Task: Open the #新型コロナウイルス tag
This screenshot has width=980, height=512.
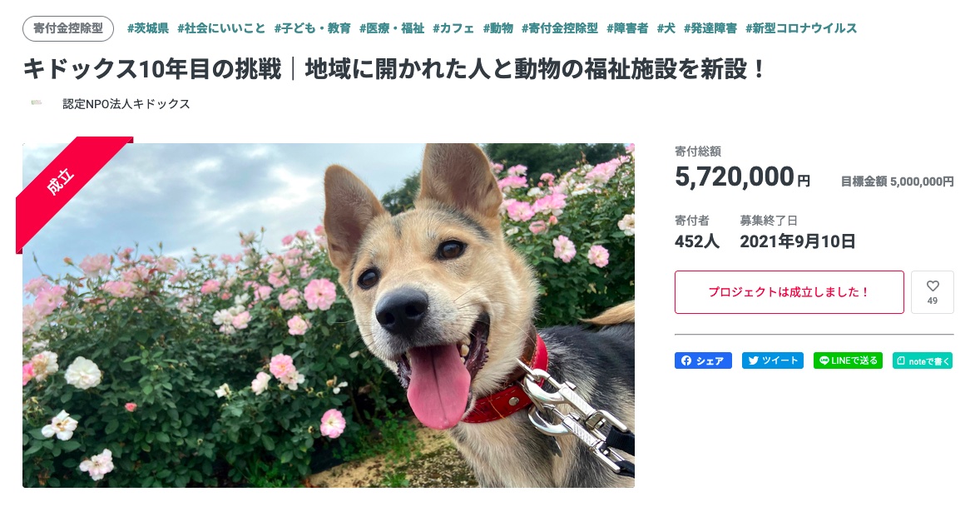Action: click(801, 28)
